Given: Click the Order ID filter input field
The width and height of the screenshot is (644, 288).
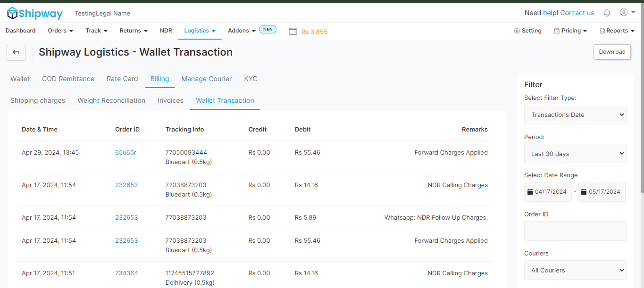Looking at the screenshot, I should pyautogui.click(x=575, y=231).
